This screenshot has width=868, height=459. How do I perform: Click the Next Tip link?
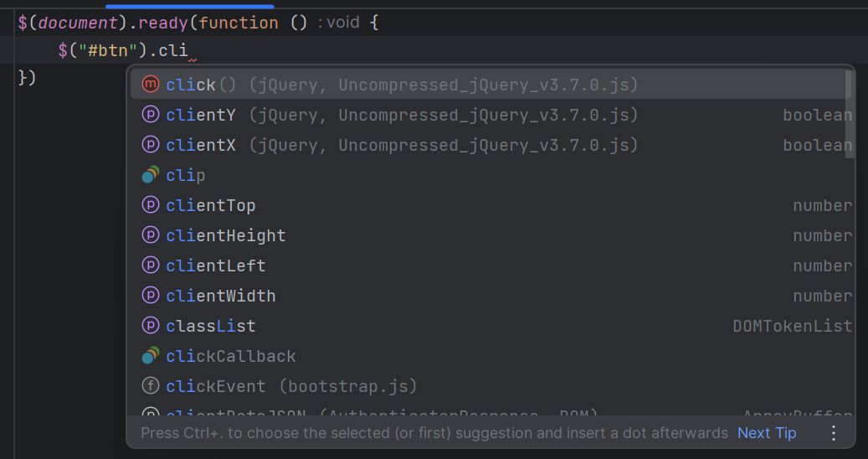[767, 432]
